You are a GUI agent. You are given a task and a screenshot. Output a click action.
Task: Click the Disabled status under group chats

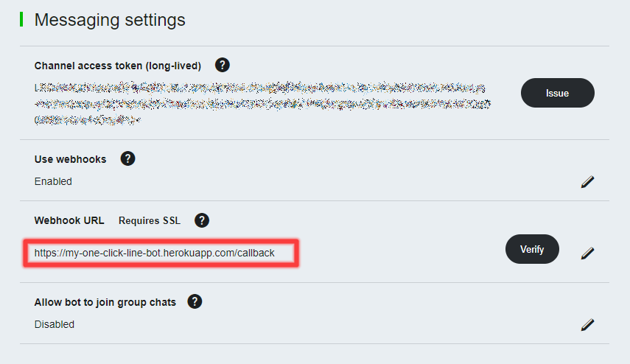tap(55, 324)
